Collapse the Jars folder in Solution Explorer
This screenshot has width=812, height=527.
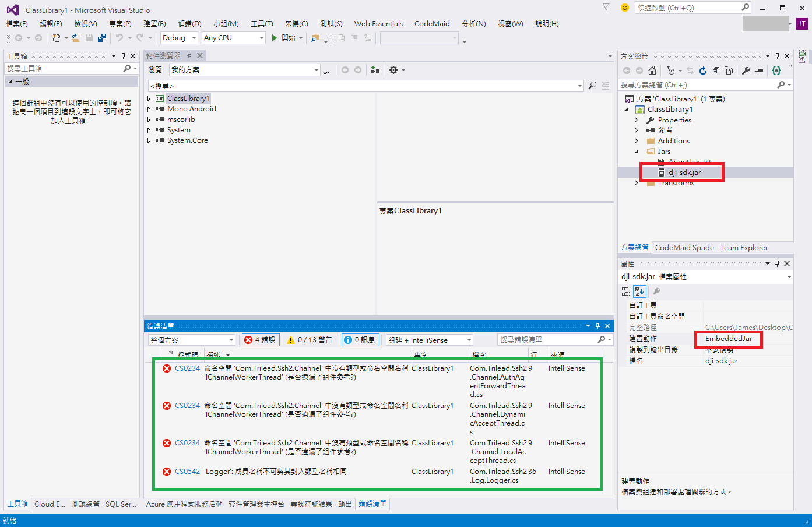pos(636,152)
